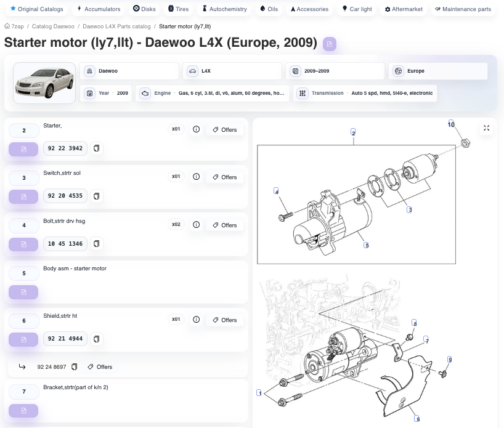Viewport: 504px width, 428px height.
Task: Go to the Disks category
Action: click(144, 9)
